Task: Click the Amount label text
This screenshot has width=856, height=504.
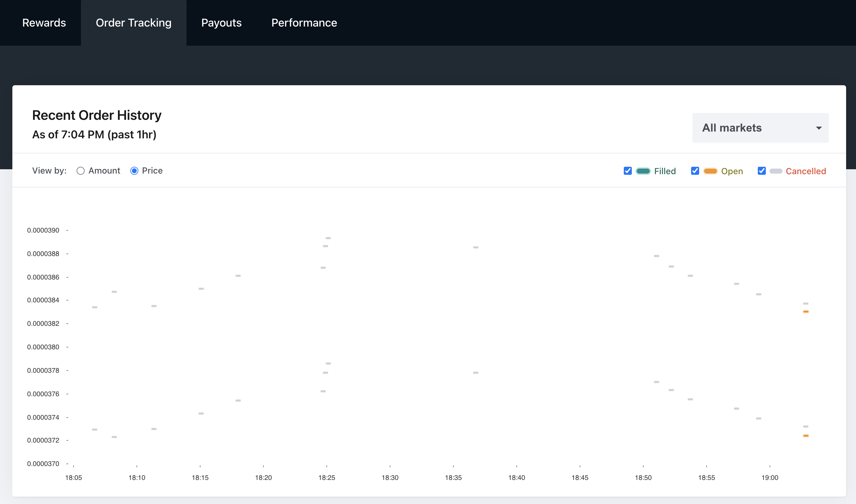Action: (x=104, y=171)
